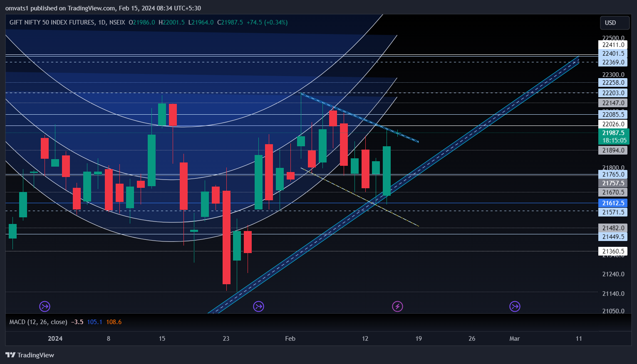Click the 21140.0 axis price tick

[613, 294]
